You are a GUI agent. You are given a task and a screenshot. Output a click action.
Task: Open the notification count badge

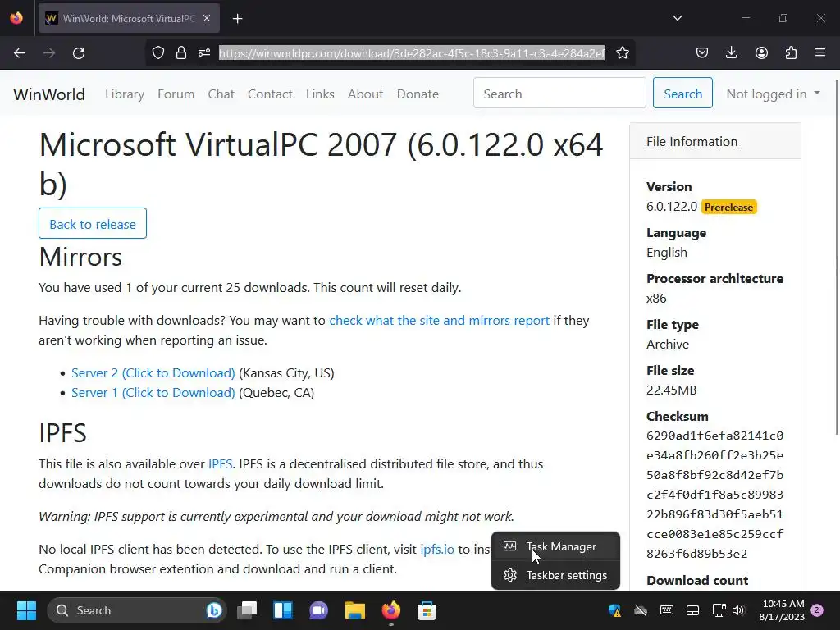(817, 610)
